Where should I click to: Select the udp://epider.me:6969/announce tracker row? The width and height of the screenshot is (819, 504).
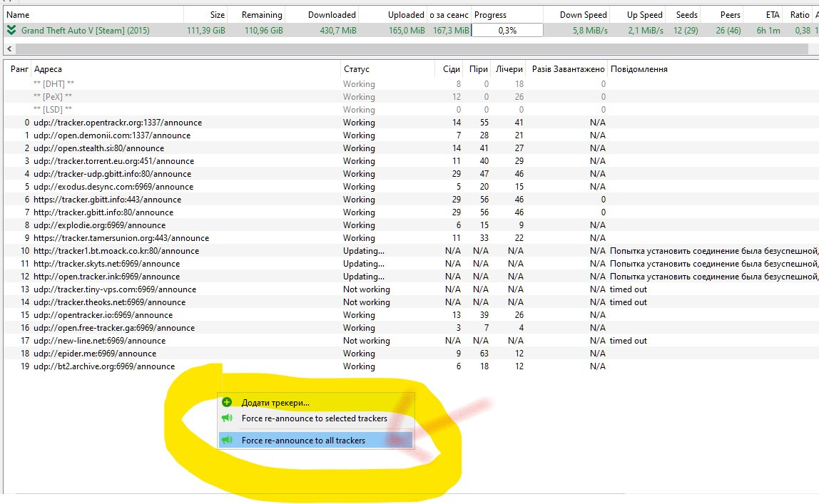[95, 354]
